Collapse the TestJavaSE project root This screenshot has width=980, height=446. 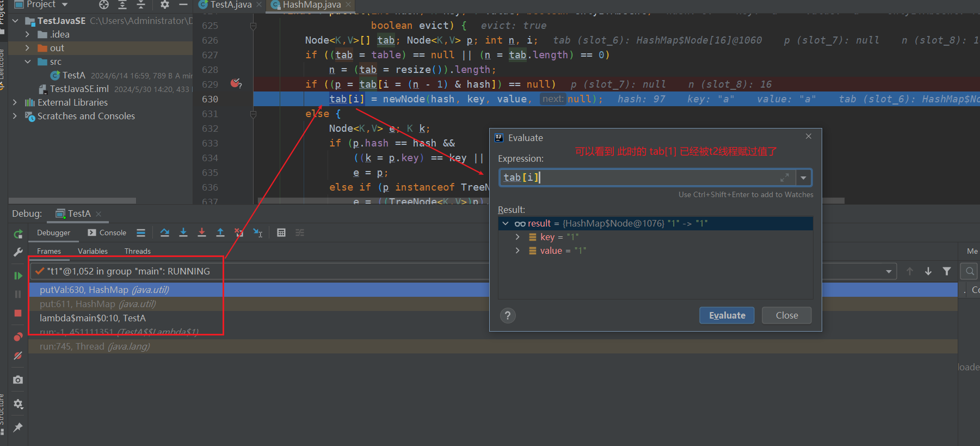point(15,21)
